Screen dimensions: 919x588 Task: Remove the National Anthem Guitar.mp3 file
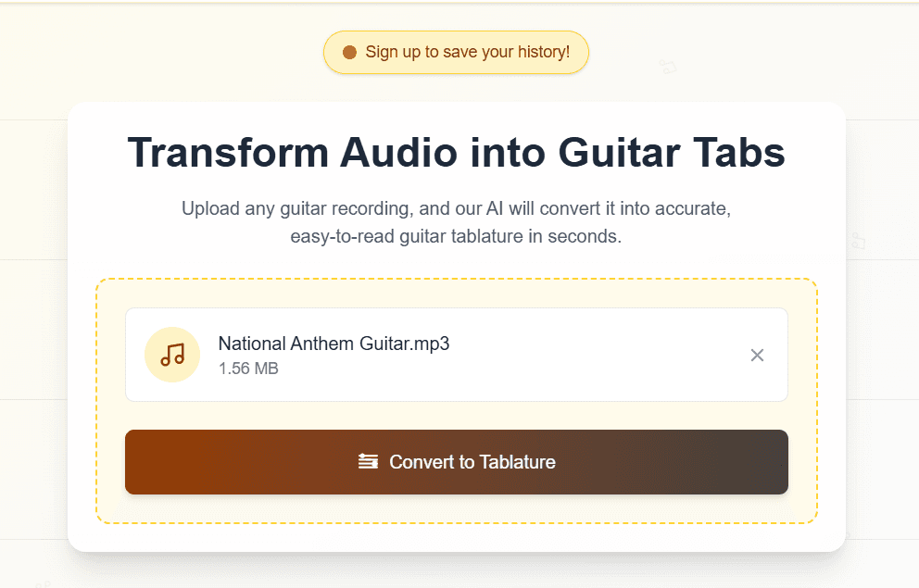click(757, 356)
